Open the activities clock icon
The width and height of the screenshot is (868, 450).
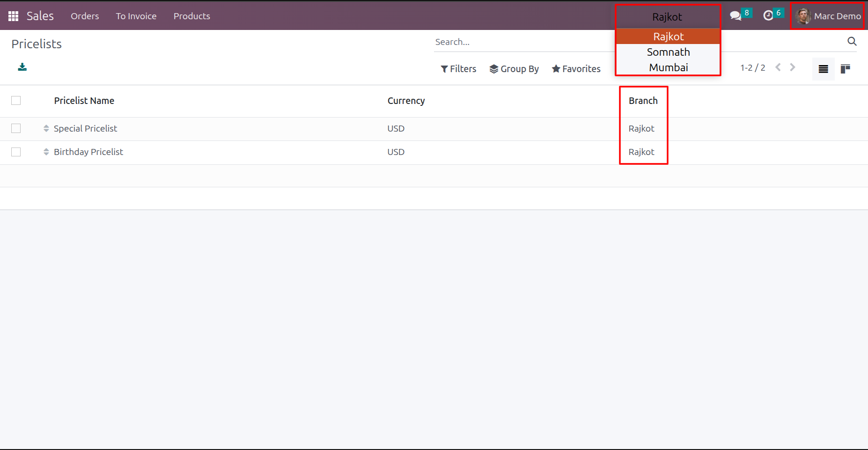click(768, 16)
